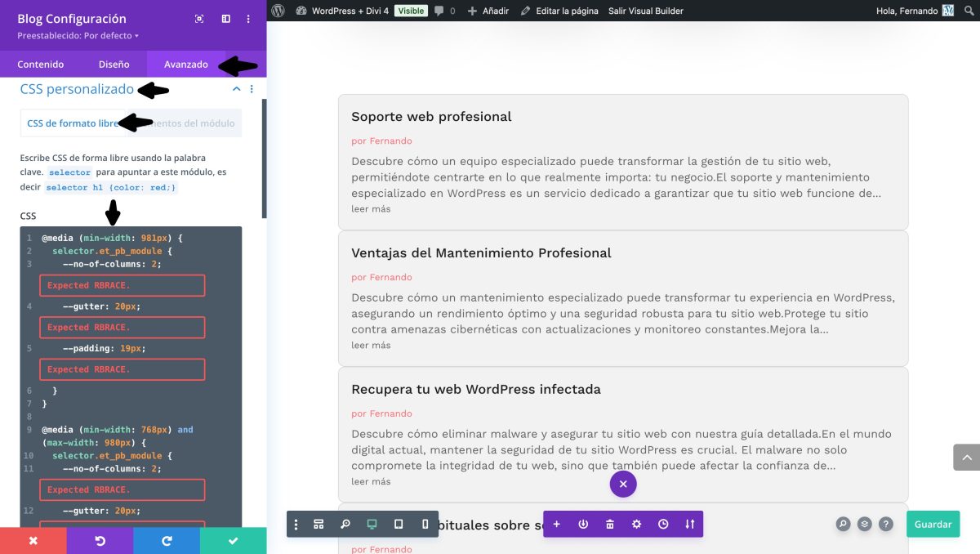Switch to wireframe view mode
Viewport: 980px width, 554px height.
(318, 524)
